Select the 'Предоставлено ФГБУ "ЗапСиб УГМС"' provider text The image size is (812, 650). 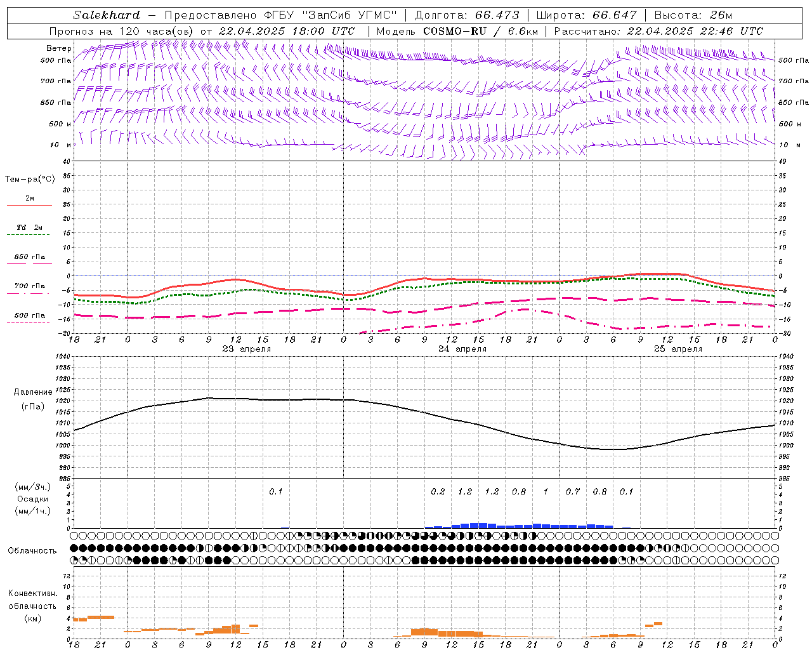pos(280,15)
